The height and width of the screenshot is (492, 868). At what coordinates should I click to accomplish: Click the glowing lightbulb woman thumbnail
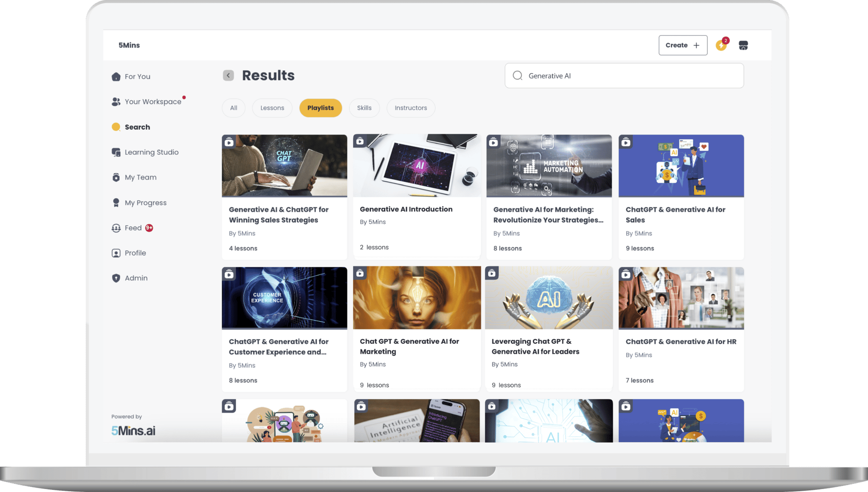417,298
